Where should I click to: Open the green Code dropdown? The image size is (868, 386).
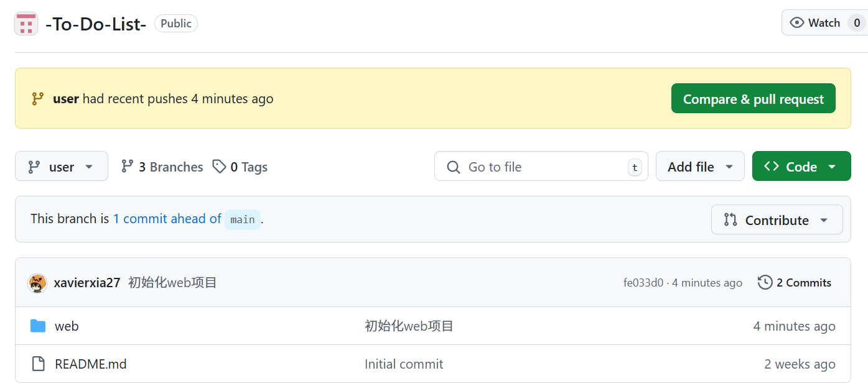pyautogui.click(x=801, y=167)
